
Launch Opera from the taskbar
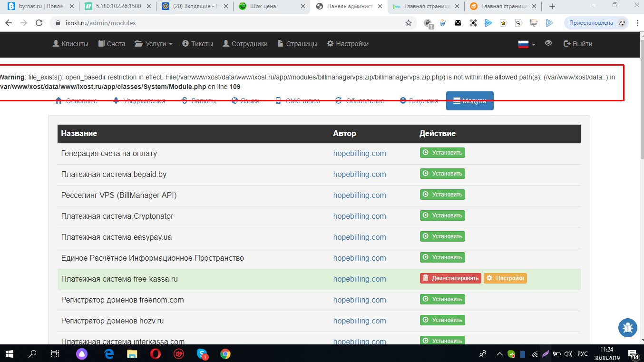point(155,354)
